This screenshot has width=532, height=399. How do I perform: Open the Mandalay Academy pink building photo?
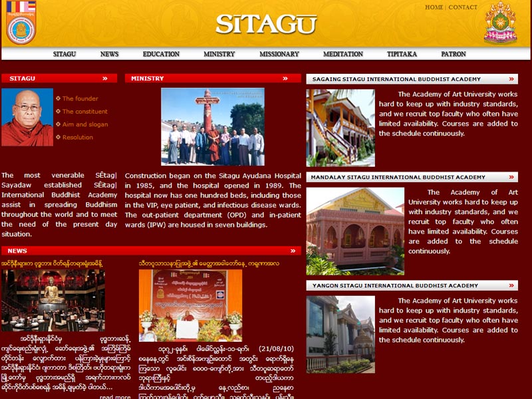[355, 231]
